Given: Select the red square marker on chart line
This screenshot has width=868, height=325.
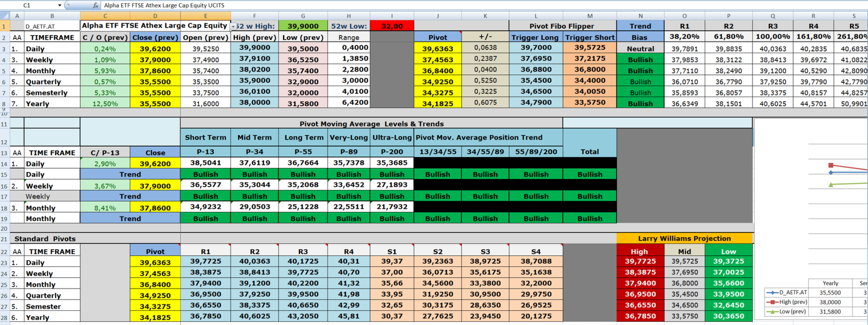Looking at the screenshot, I should point(831,165).
